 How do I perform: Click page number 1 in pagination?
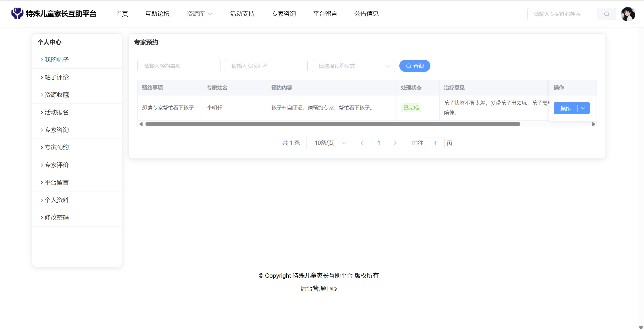click(x=379, y=143)
